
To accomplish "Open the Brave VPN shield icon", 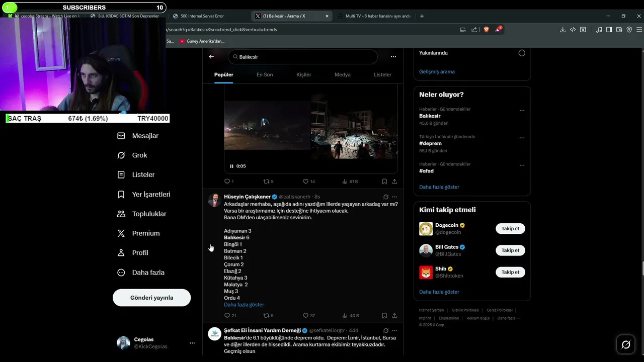I will point(629,30).
